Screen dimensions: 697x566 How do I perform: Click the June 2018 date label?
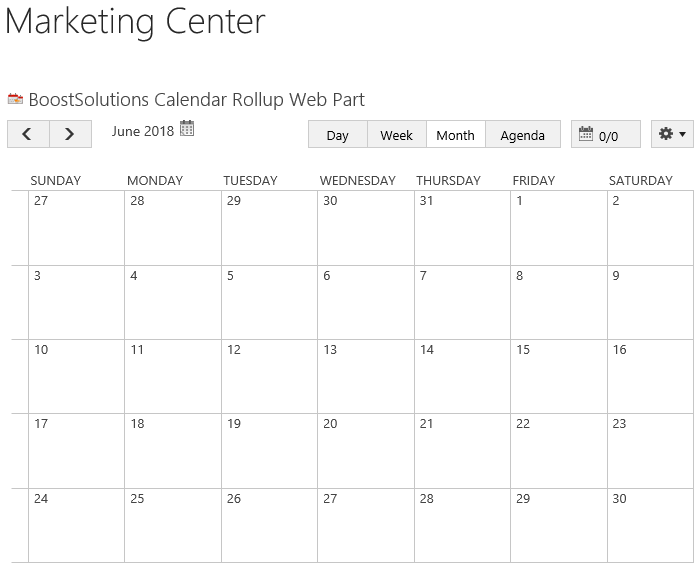143,131
